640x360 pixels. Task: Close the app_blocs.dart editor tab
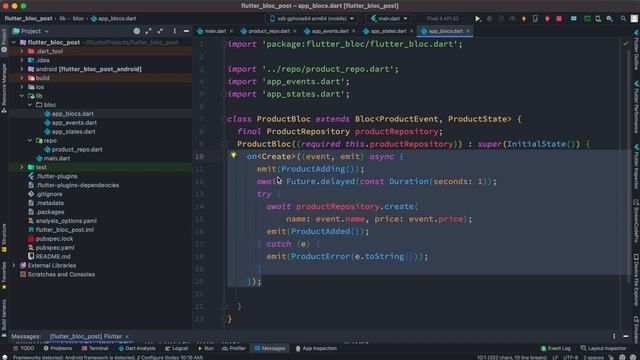(x=468, y=31)
